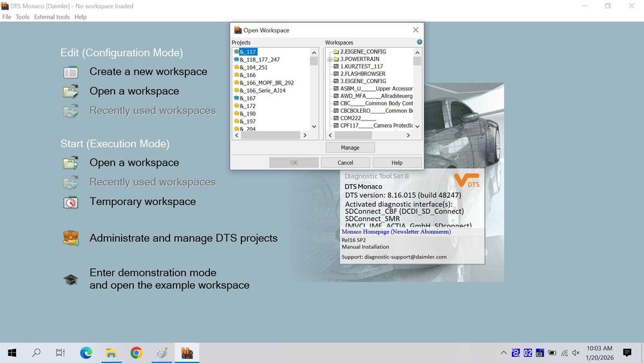Image resolution: width=644 pixels, height=363 pixels.
Task: Open the Tools menu
Action: click(x=23, y=17)
